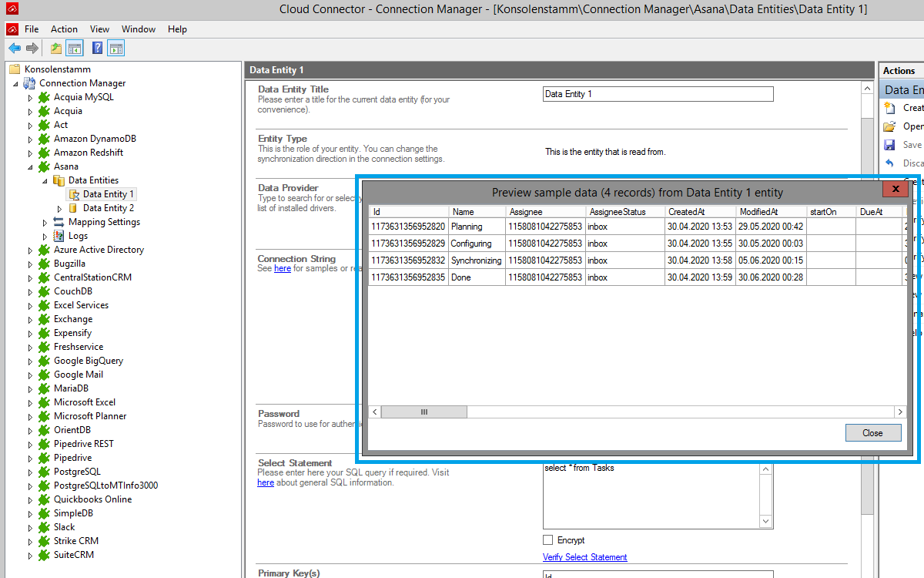
Task: Click the blue Back arrow in toolbar
Action: pyautogui.click(x=15, y=49)
